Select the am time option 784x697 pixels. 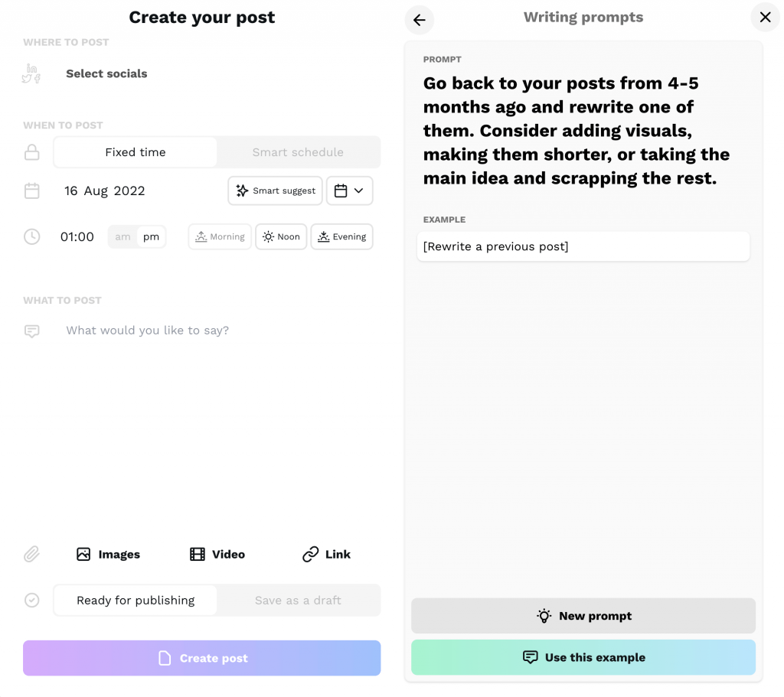pyautogui.click(x=123, y=237)
